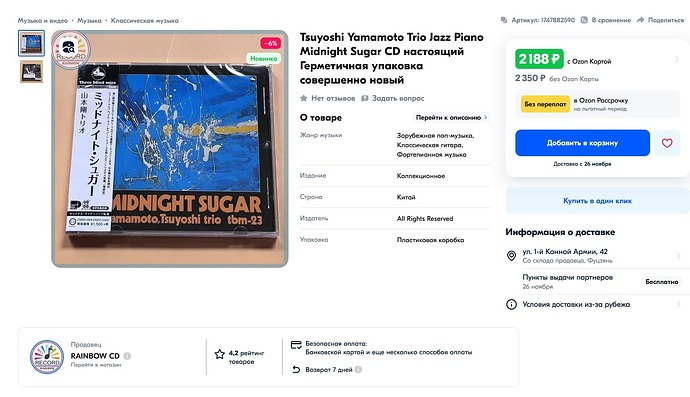This screenshot has width=690, height=397.
Task: Click the star icon near Нет отзывов
Action: pos(304,98)
